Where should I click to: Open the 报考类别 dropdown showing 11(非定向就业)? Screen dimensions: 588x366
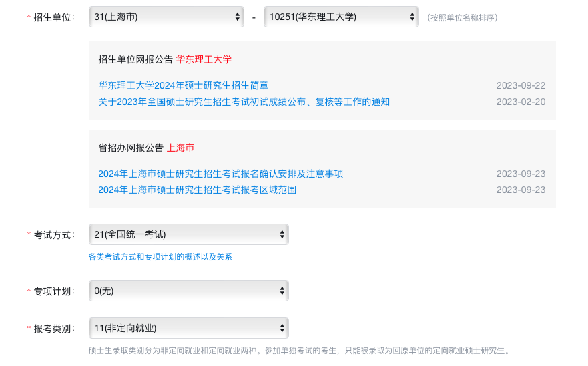point(189,328)
